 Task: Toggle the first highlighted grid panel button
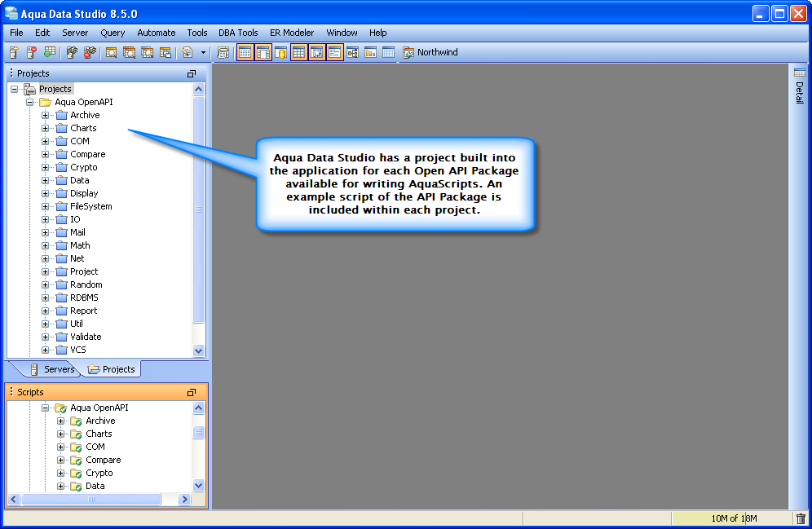click(x=245, y=52)
